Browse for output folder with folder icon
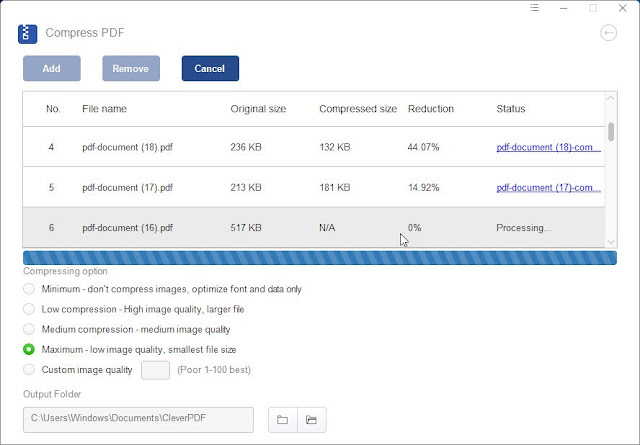 [282, 419]
